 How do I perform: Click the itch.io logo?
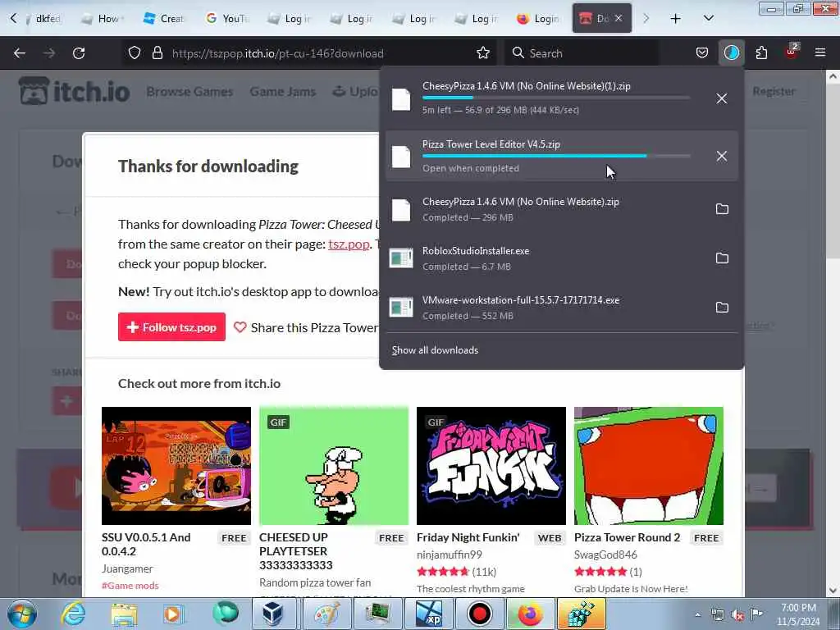[75, 91]
